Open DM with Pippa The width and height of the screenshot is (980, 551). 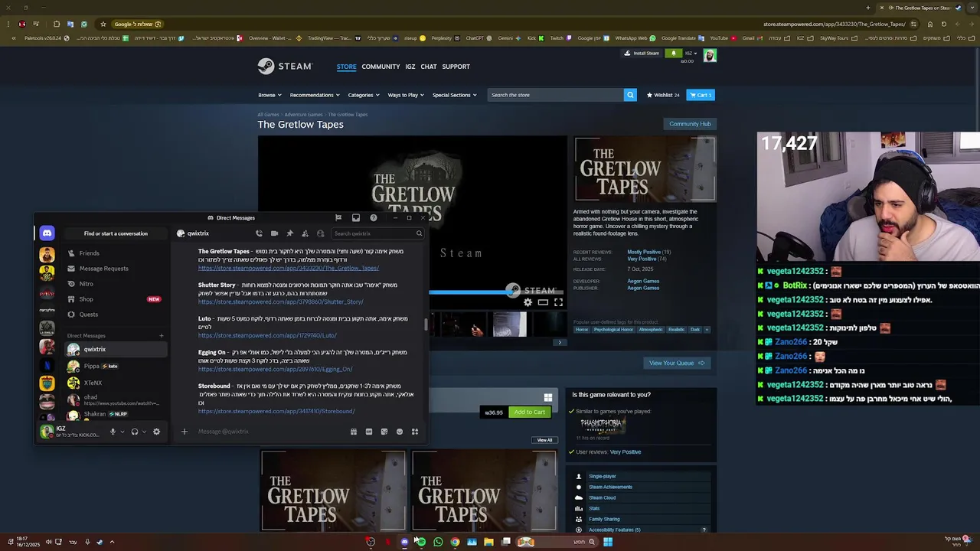pyautogui.click(x=115, y=366)
